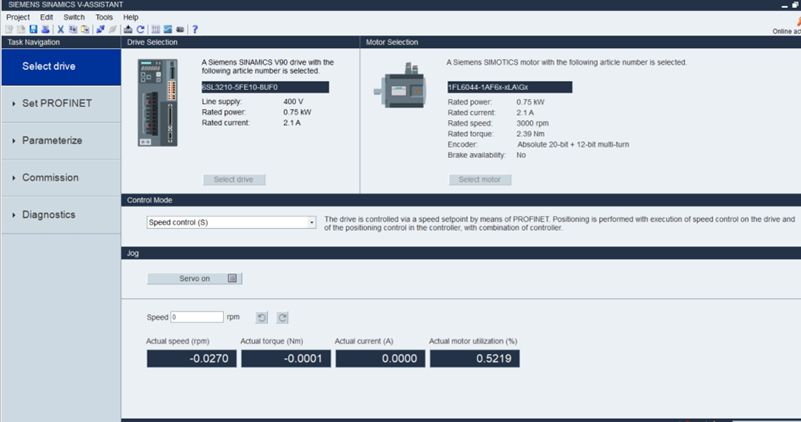Expand Set PROFINET in Task Navigation
Screen dimensions: 801x422
[x=61, y=104]
